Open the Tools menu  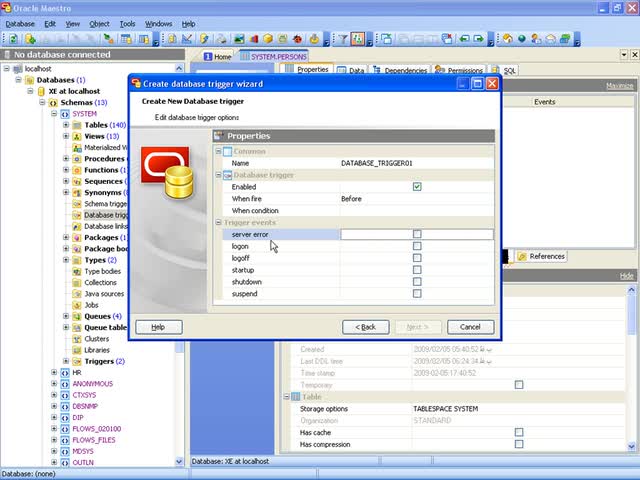[127, 24]
